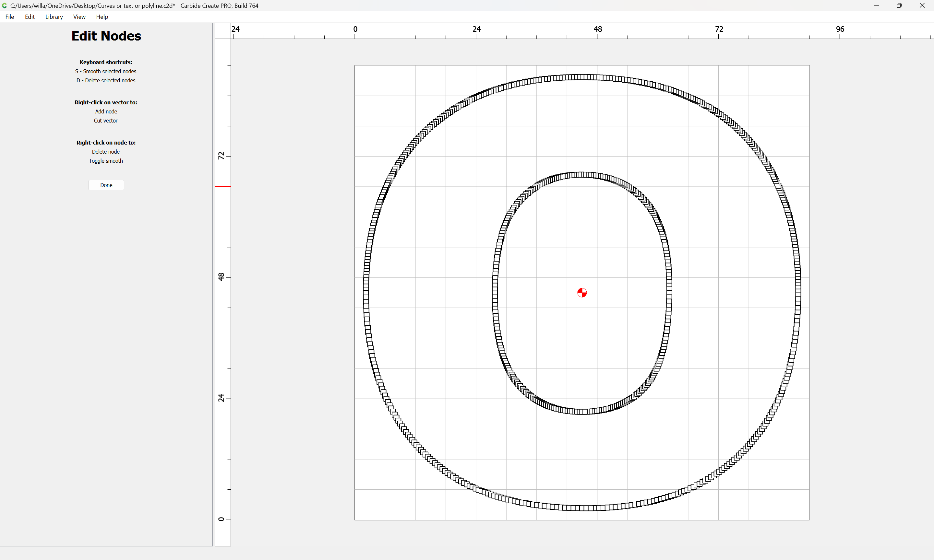Close the Carbide Create window
934x560 pixels.
tap(922, 5)
